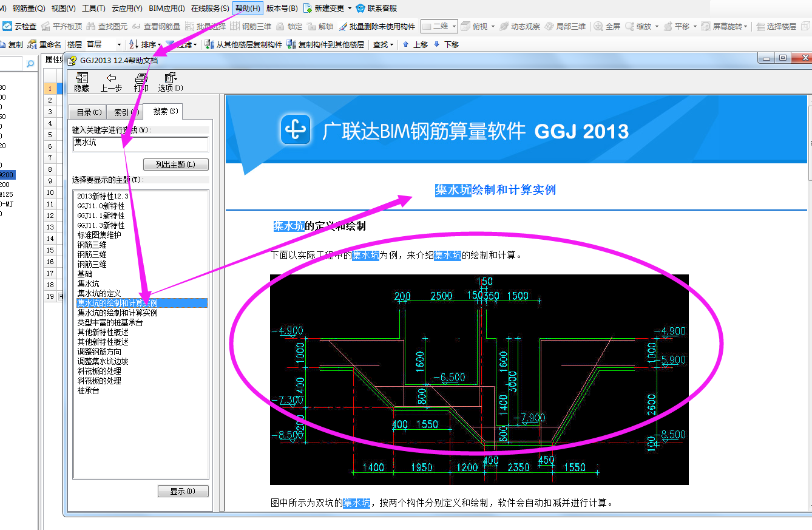The height and width of the screenshot is (530, 812).
Task: Click the 上移 move up arrow
Action: tap(416, 45)
